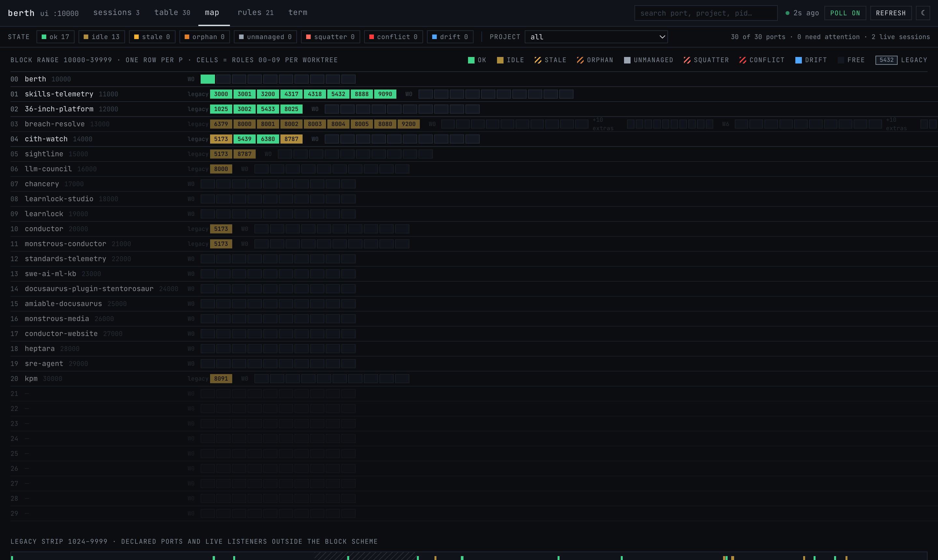Click port 8000 in llm-council row
Image resolution: width=938 pixels, height=560 pixels.
[x=221, y=169]
